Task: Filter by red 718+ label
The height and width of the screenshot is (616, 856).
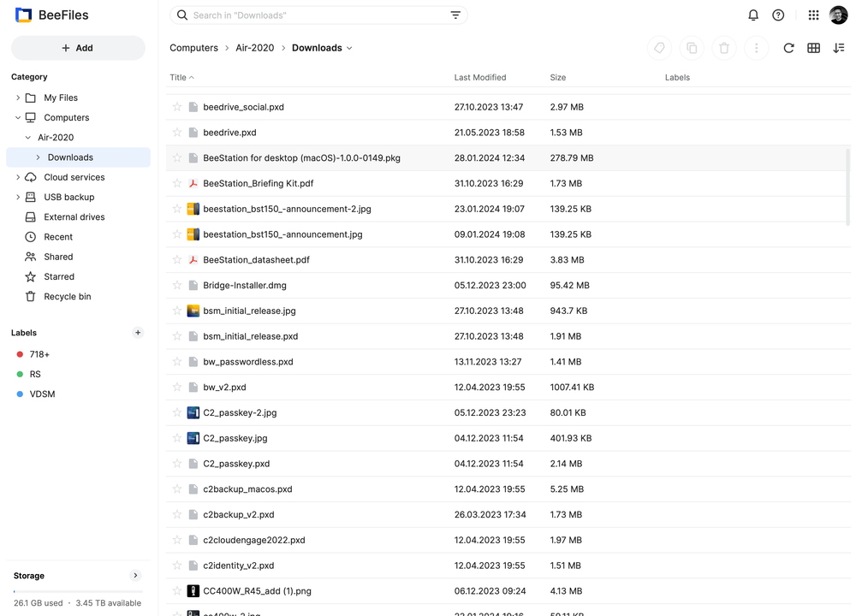Action: 33,354
